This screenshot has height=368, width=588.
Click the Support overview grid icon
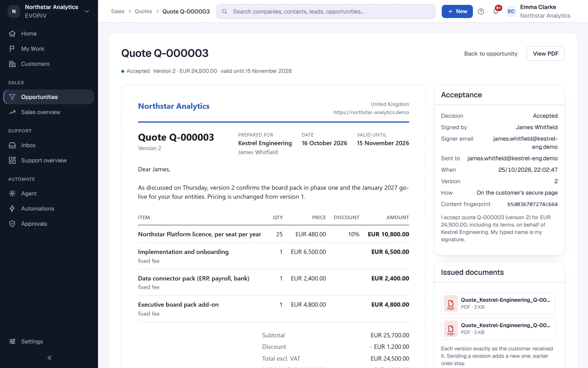point(12,160)
